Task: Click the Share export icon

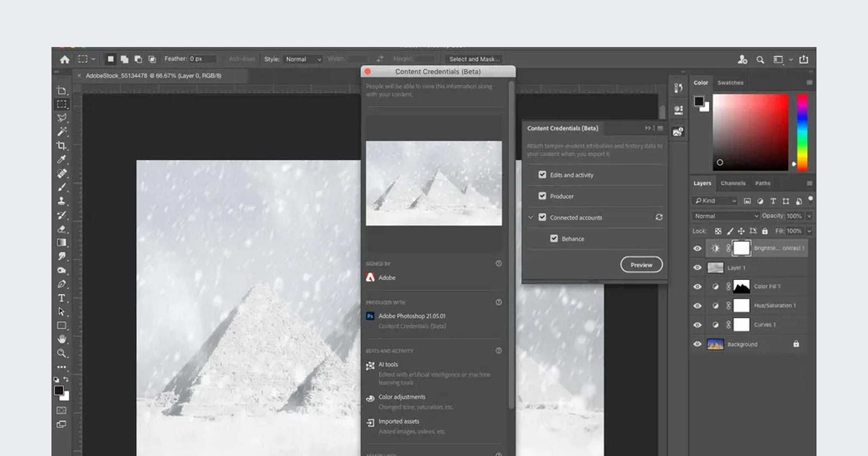Action: tap(804, 59)
